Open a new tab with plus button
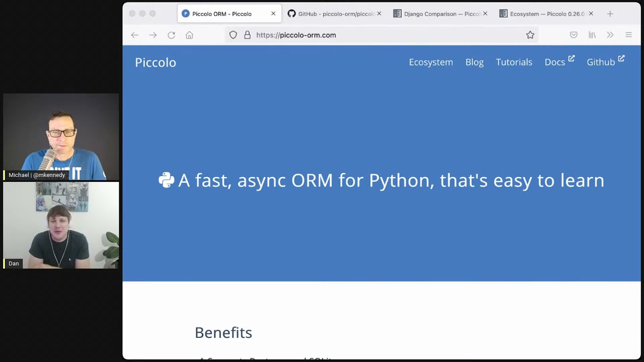 pyautogui.click(x=610, y=14)
